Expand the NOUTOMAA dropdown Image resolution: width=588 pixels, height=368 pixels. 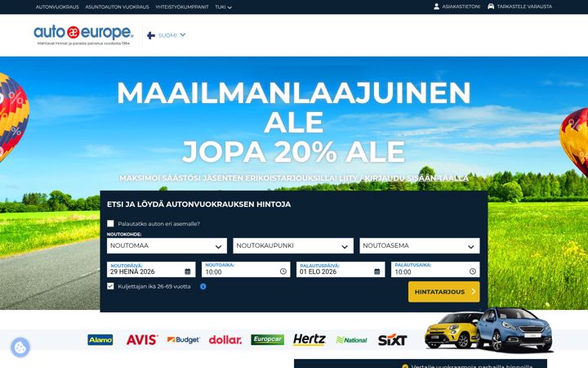click(167, 245)
